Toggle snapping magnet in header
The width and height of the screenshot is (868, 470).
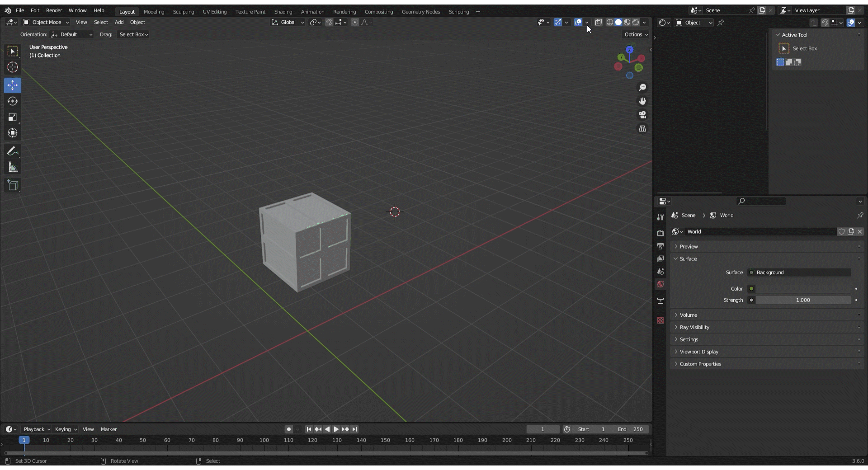(329, 22)
